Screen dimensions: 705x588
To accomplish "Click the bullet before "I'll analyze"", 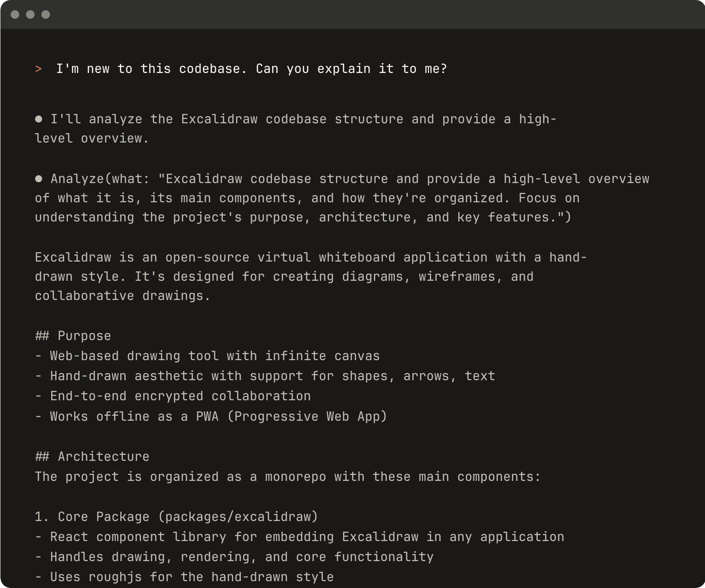I will [38, 119].
